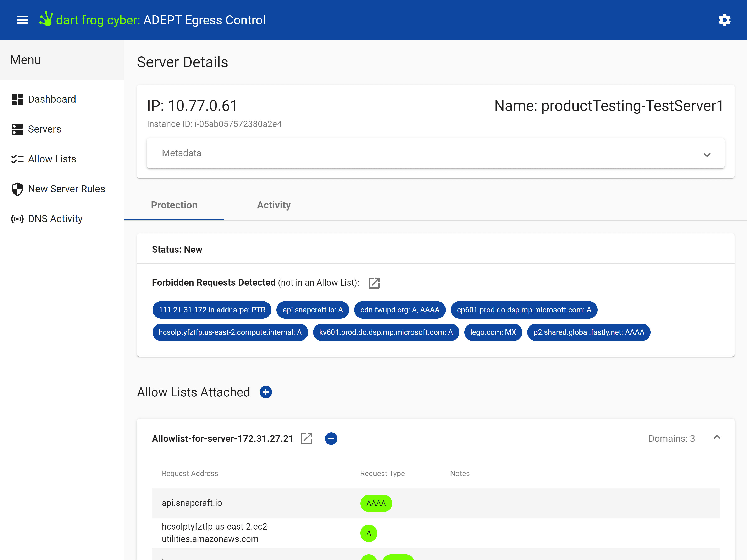Switch to the Activity tab
This screenshot has height=560, width=747.
(x=273, y=205)
